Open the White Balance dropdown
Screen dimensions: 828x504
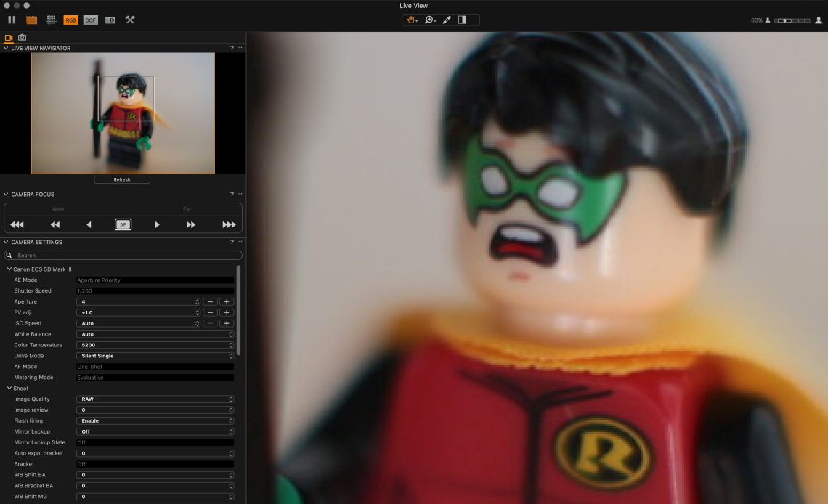155,334
